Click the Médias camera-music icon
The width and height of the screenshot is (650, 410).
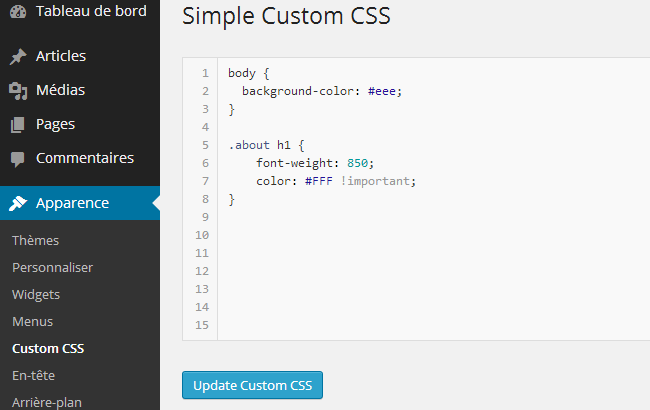(18, 91)
